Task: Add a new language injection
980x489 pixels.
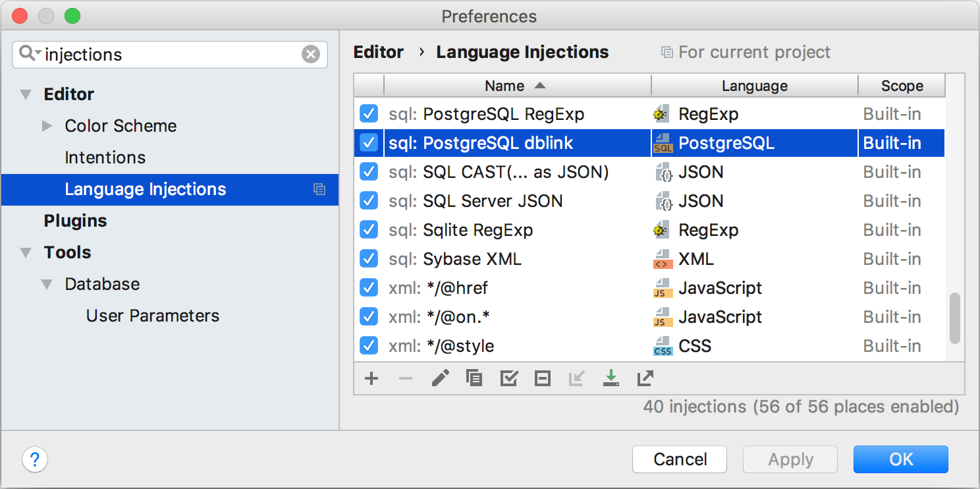Action: coord(371,378)
